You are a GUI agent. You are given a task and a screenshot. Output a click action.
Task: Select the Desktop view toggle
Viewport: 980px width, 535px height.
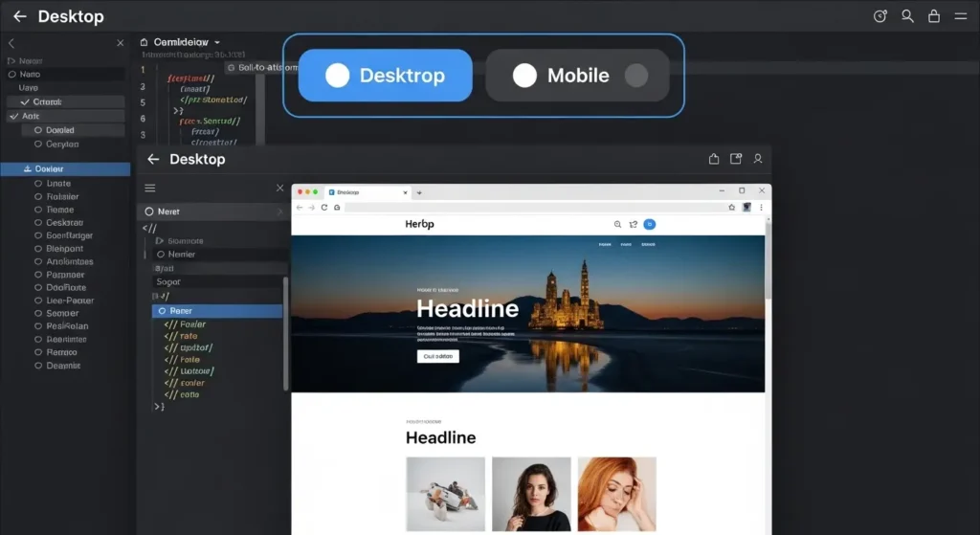385,76
